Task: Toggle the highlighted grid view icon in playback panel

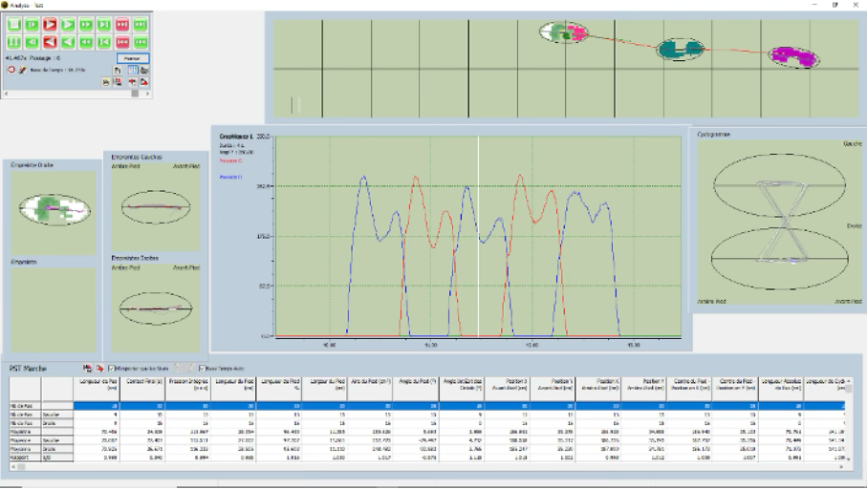Action: click(133, 71)
